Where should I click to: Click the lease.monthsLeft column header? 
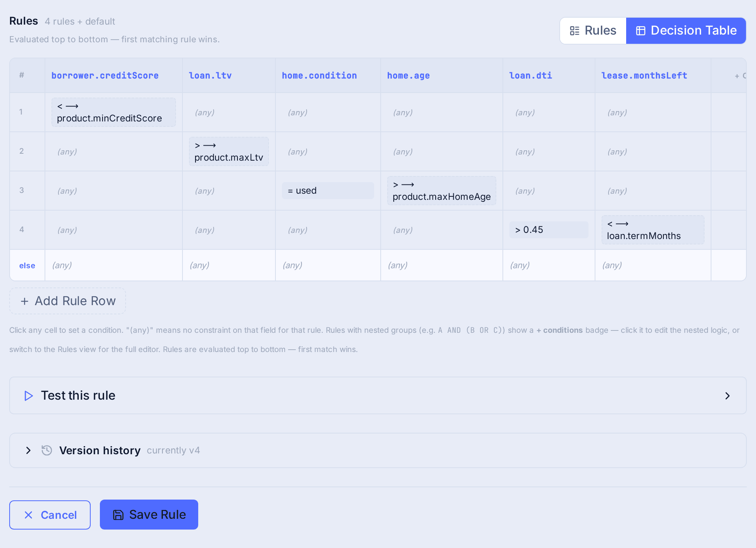(x=644, y=76)
